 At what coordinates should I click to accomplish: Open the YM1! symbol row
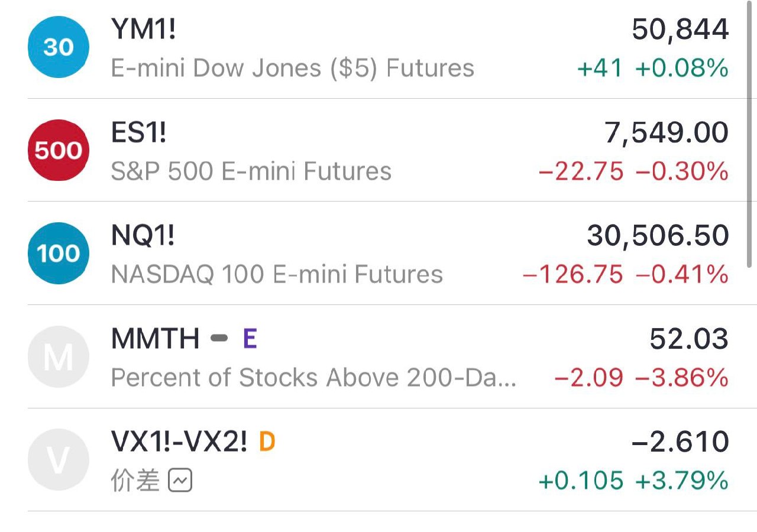[x=378, y=49]
